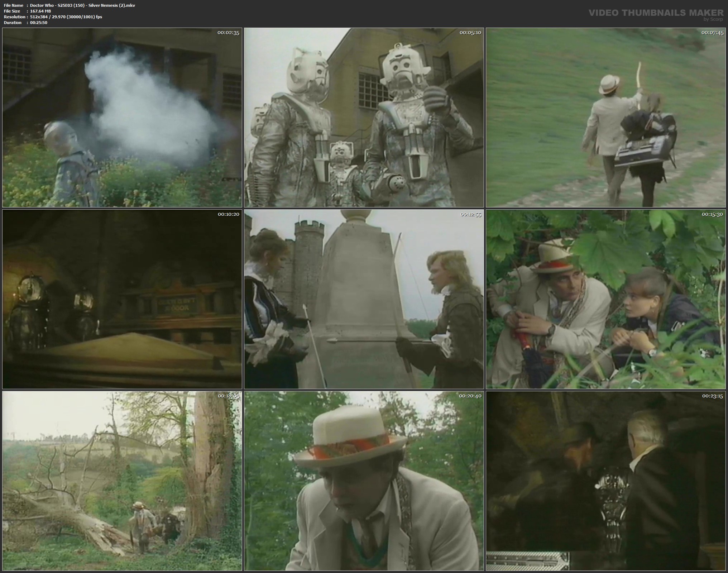Click the 00:07:45 timestamp label

(712, 33)
